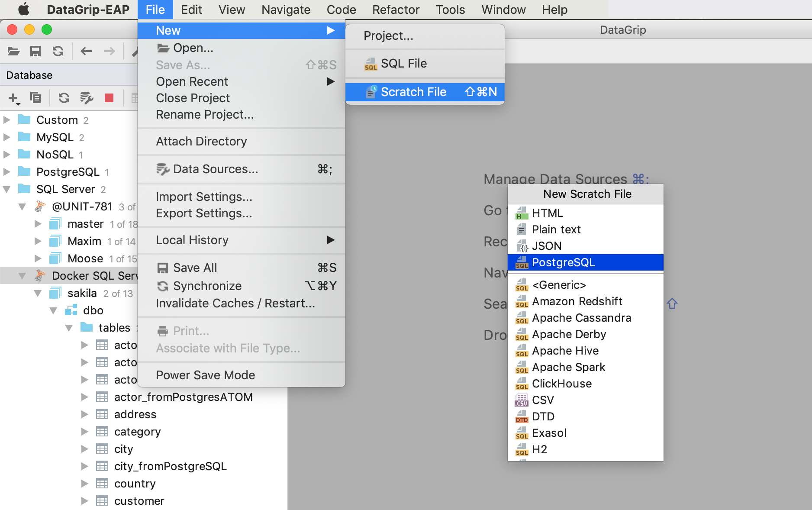Click the Data Sources icon in the File menu
812x510 pixels.
click(x=163, y=169)
